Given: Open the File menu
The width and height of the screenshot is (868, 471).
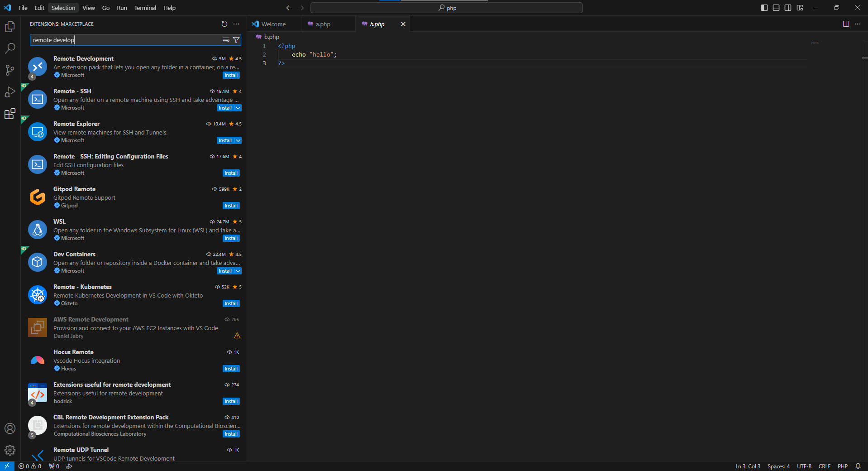Looking at the screenshot, I should (x=23, y=8).
